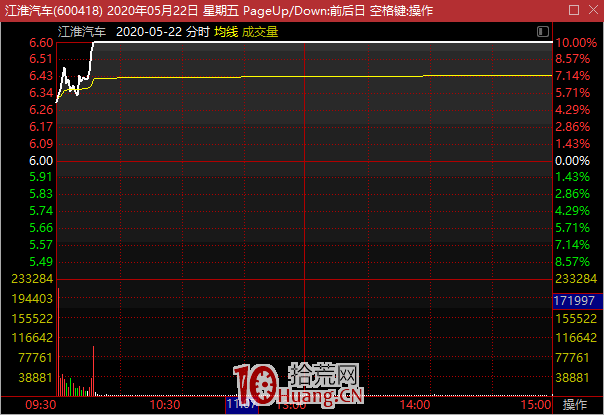Click the right 7.14% red percentage label
Image resolution: width=604 pixels, height=415 pixels.
point(572,76)
